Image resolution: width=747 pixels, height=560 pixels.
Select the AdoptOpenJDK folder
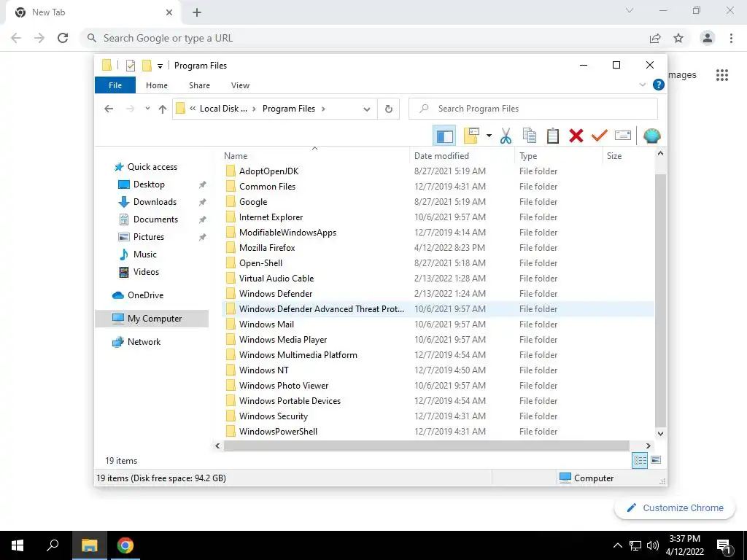(x=268, y=171)
